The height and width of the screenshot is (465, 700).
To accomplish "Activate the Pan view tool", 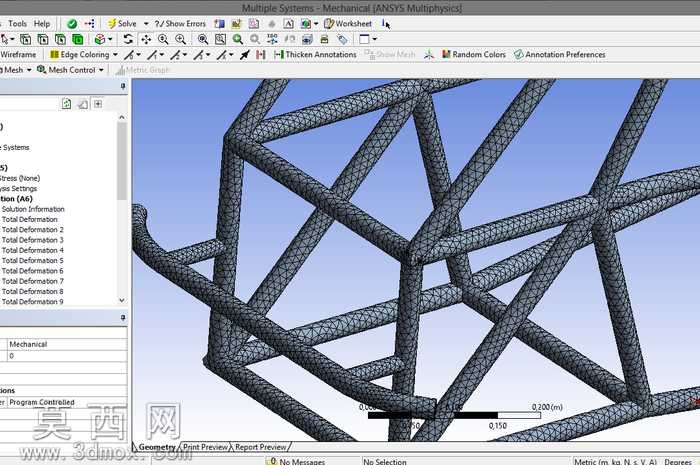I will tap(146, 39).
